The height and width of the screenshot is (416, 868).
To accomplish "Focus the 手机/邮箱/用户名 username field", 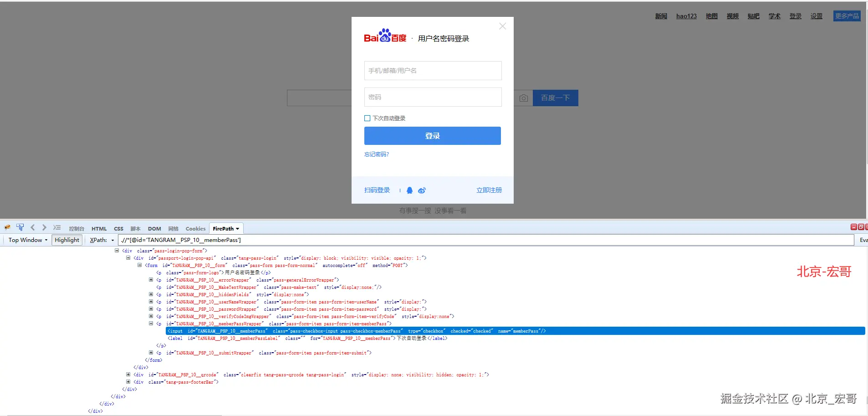I will point(433,71).
